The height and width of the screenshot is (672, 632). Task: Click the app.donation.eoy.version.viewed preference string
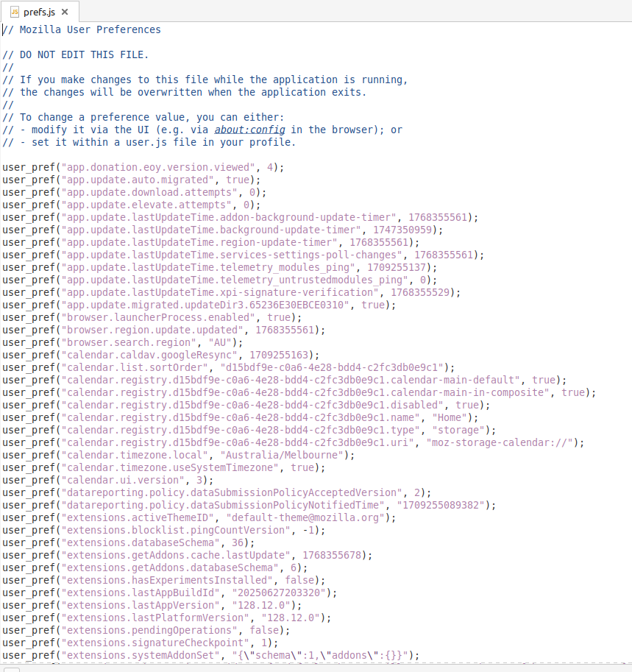(158, 167)
